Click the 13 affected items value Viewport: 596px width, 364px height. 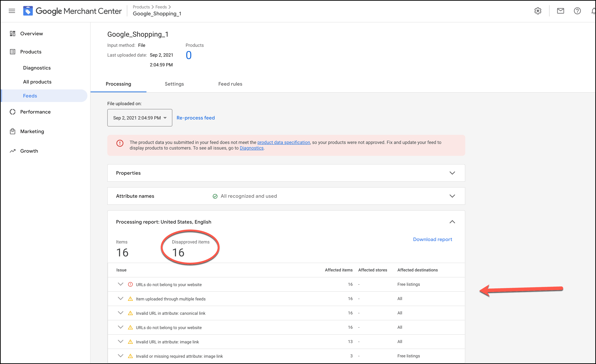350,341
